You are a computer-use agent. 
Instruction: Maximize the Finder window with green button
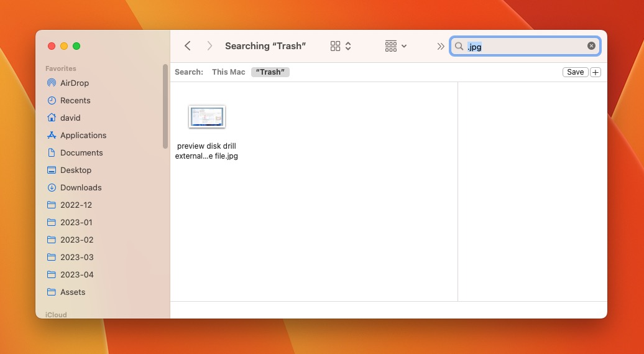pos(76,46)
